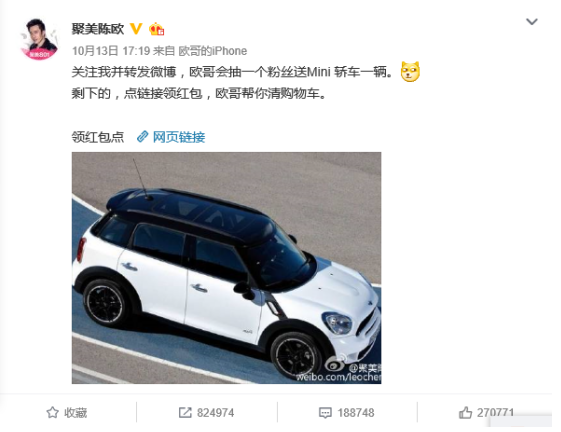This screenshot has height=432, width=561.
Task: Click the comment bubble icon
Action: [x=325, y=413]
